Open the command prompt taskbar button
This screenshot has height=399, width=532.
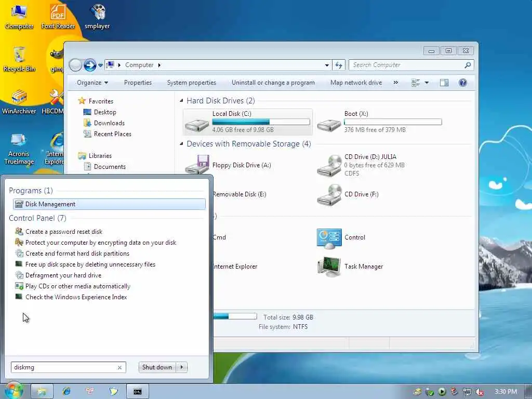click(x=137, y=392)
